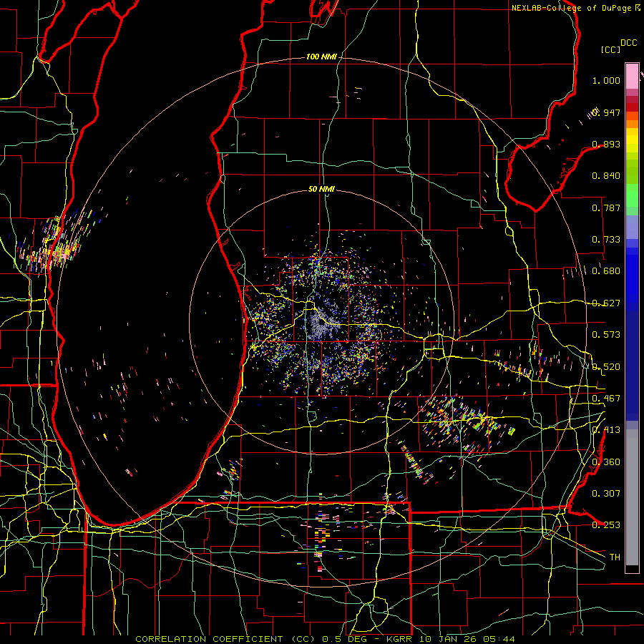The height and width of the screenshot is (644, 644).
Task: Click the TH threshold label
Action: tap(615, 557)
